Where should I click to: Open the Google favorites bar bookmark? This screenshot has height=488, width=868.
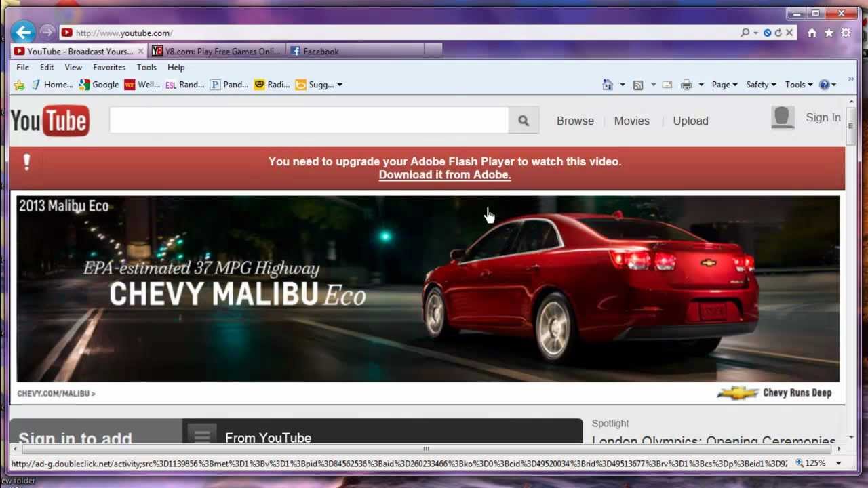[98, 85]
